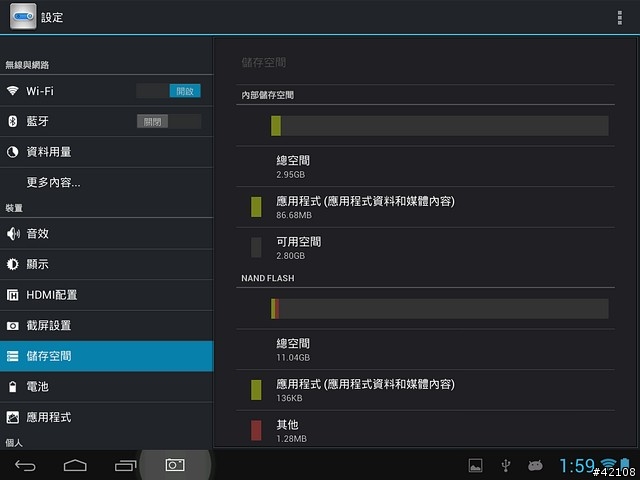The image size is (640, 480).
Task: Show recent apps via the overview button
Action: (x=125, y=465)
